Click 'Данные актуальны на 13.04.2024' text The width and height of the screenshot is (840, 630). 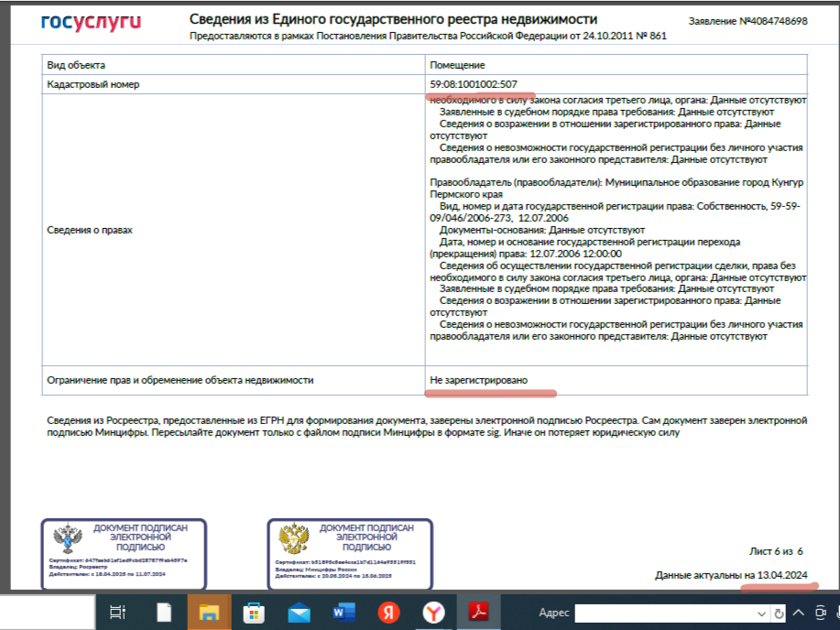coord(731,575)
